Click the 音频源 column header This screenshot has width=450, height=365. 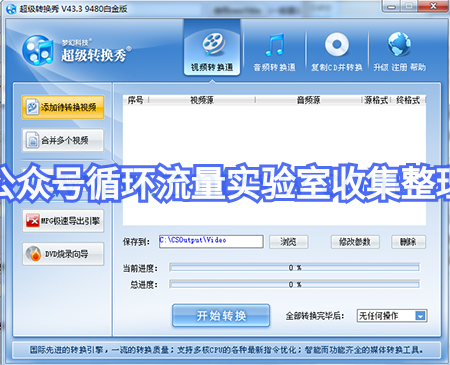pyautogui.click(x=309, y=100)
